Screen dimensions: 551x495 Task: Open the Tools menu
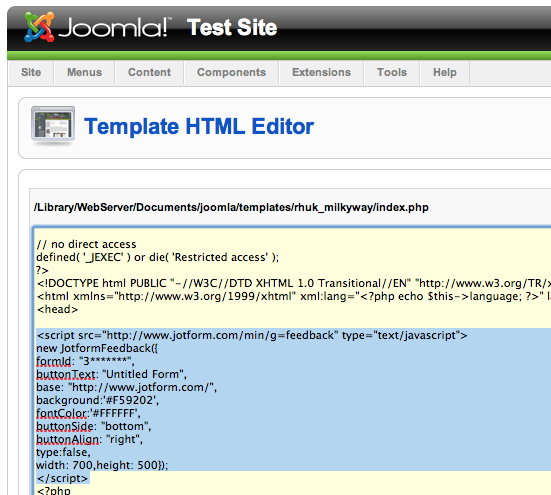coord(392,72)
